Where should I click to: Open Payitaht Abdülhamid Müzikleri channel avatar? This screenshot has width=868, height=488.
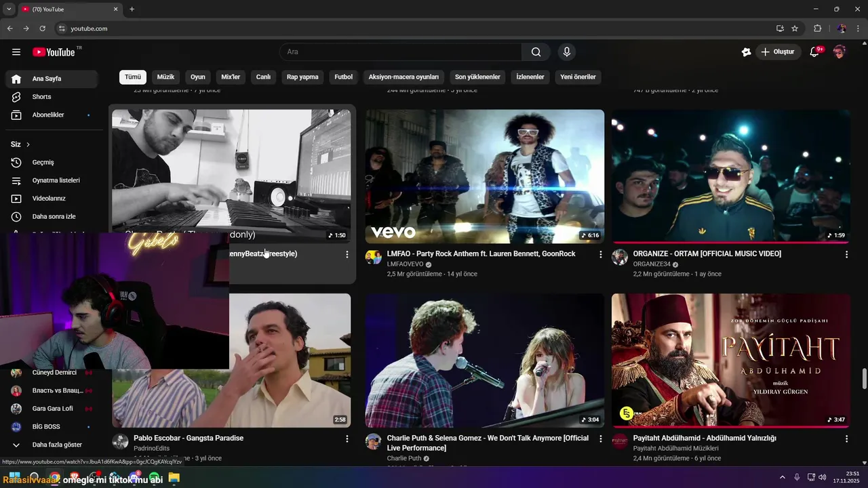pos(620,441)
